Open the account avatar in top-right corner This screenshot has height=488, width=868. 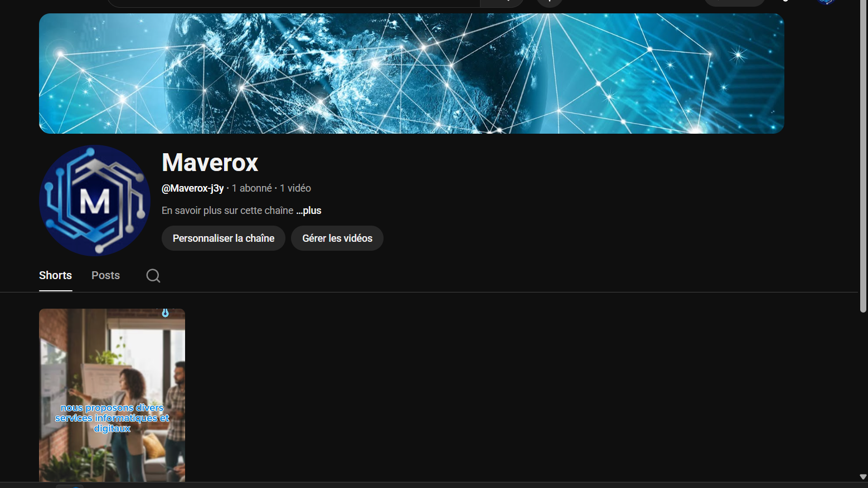click(826, 2)
